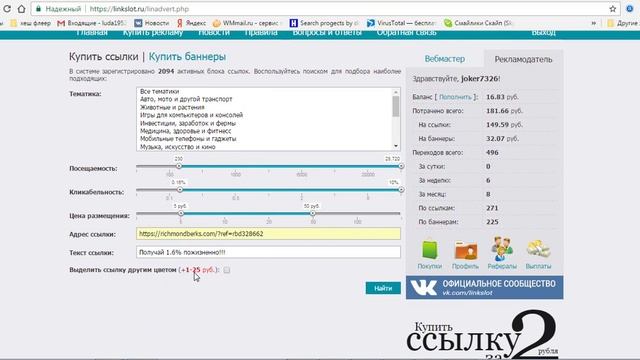640x360 pixels.
Task: Open Главная in top navigation
Action: point(92,33)
